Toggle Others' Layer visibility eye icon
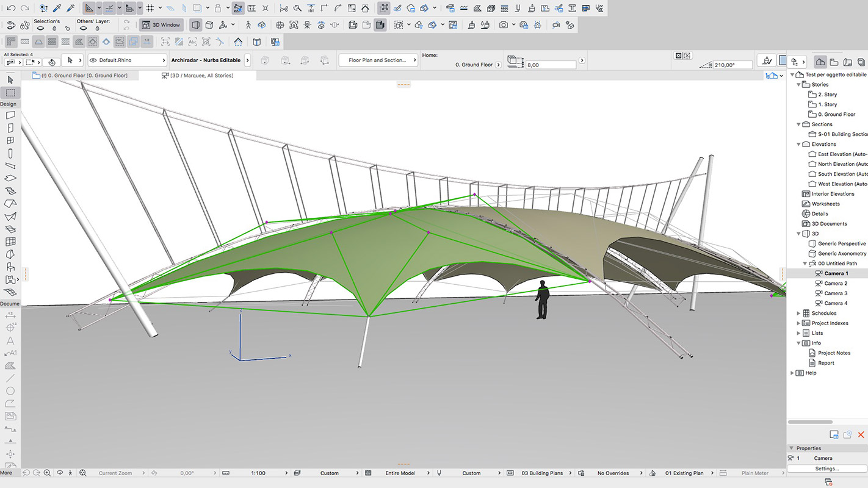Image resolution: width=868 pixels, height=488 pixels. point(82,28)
